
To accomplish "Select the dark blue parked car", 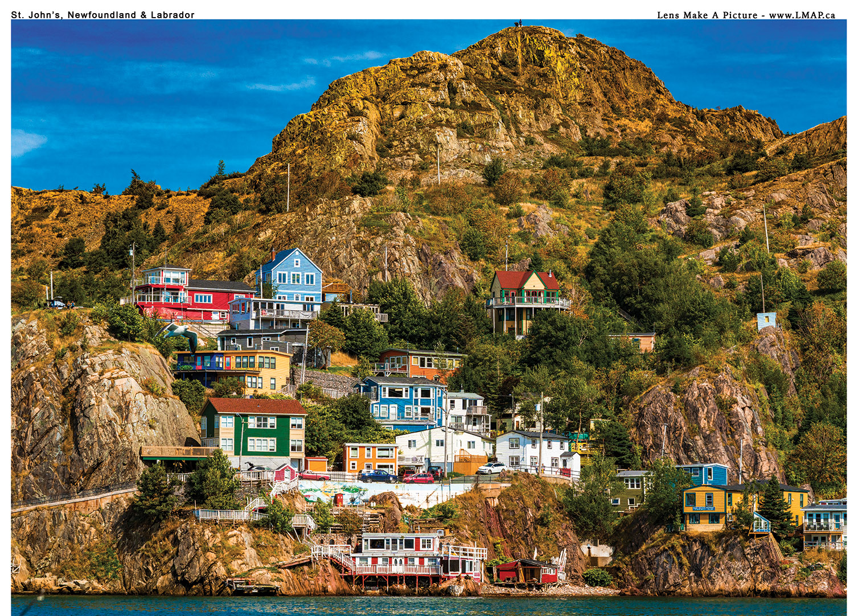I will point(378,476).
